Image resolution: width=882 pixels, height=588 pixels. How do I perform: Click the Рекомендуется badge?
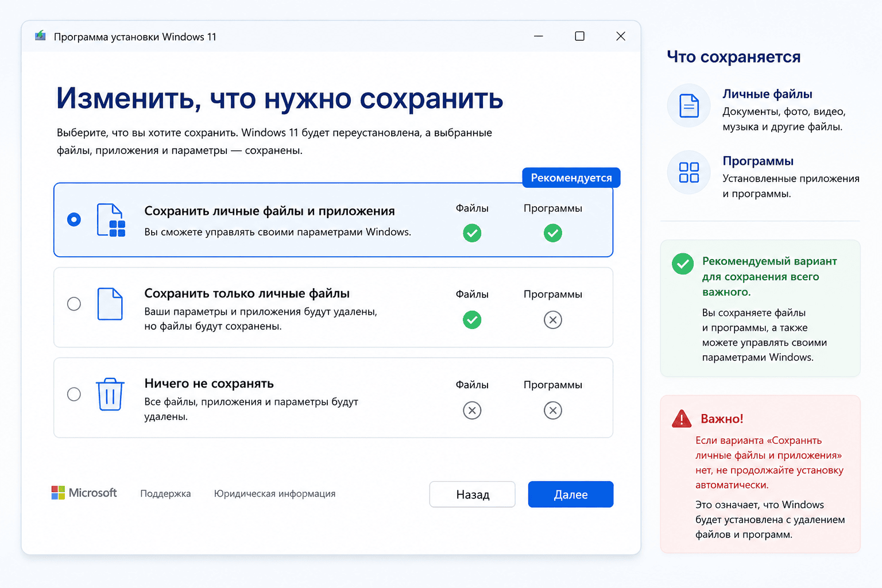[x=571, y=177]
